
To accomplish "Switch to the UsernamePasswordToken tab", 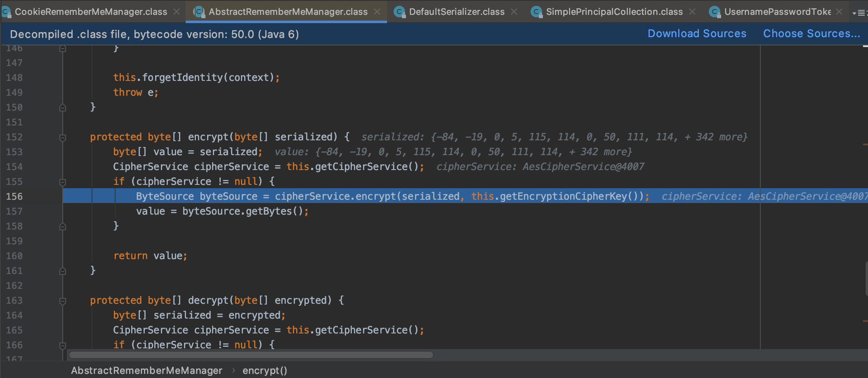I will (777, 12).
